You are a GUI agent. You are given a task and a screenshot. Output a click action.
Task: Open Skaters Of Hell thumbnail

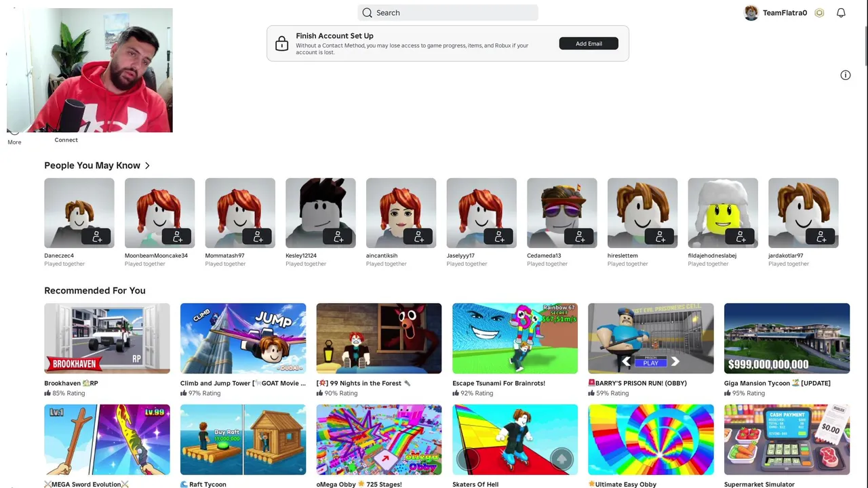[515, 440]
